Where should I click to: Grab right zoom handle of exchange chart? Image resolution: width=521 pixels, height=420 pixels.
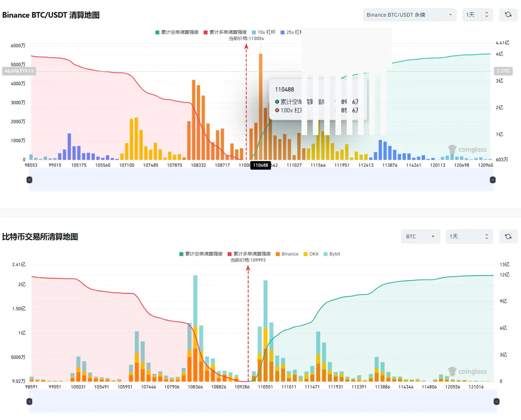point(497,402)
